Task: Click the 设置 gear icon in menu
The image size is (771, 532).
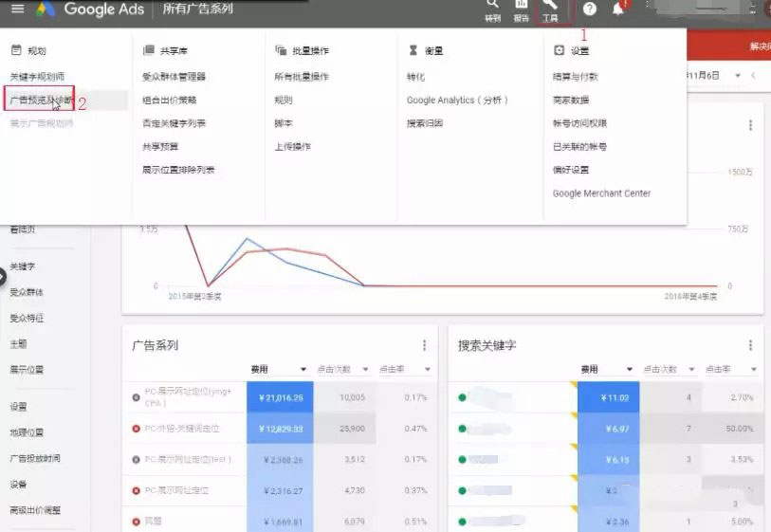Action: pyautogui.click(x=560, y=50)
